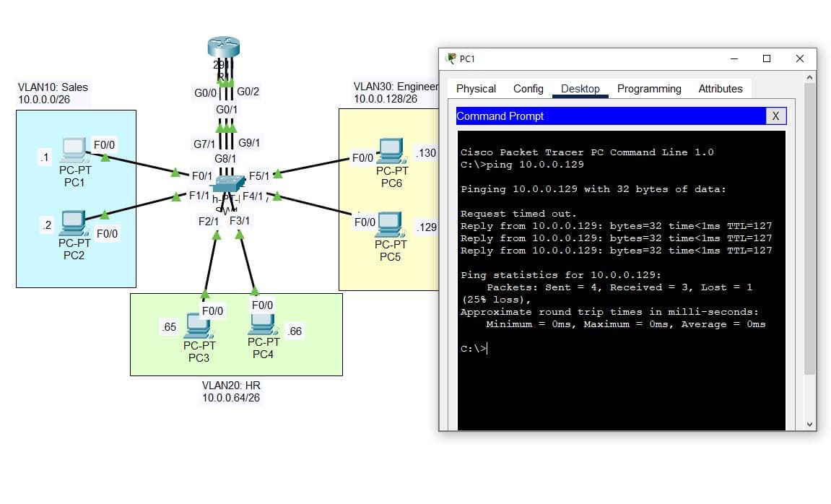Maximize the PC1 window
The width and height of the screenshot is (831, 504).
pyautogui.click(x=767, y=58)
